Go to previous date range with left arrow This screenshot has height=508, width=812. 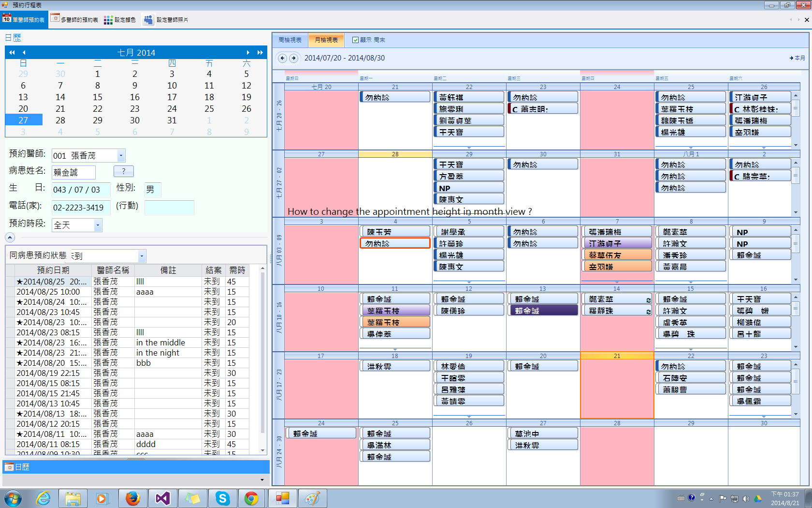point(283,58)
